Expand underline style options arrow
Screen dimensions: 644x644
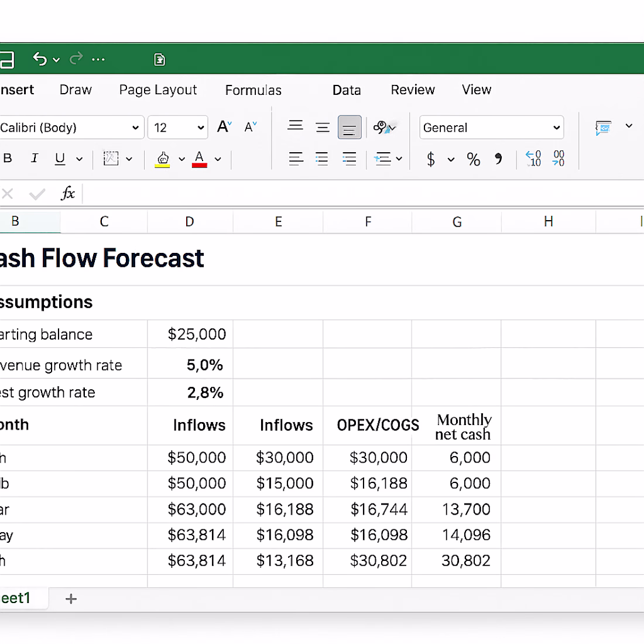pos(79,159)
